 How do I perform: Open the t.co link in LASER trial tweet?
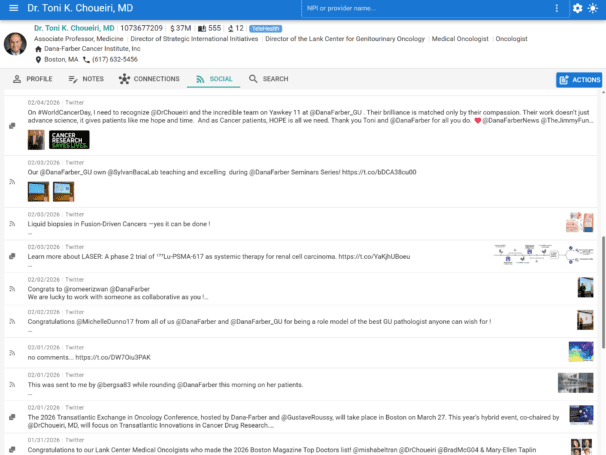coord(404,256)
